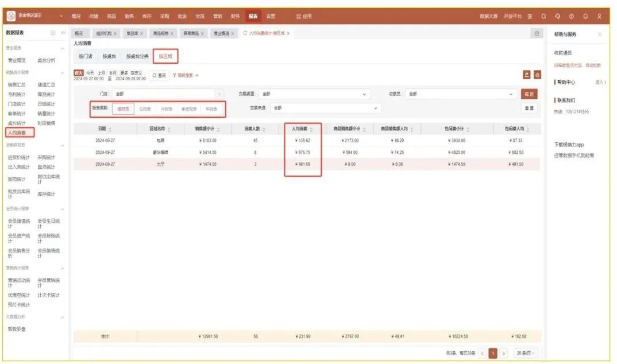
Task: Click the 筛选 filter button
Action: coord(529,94)
